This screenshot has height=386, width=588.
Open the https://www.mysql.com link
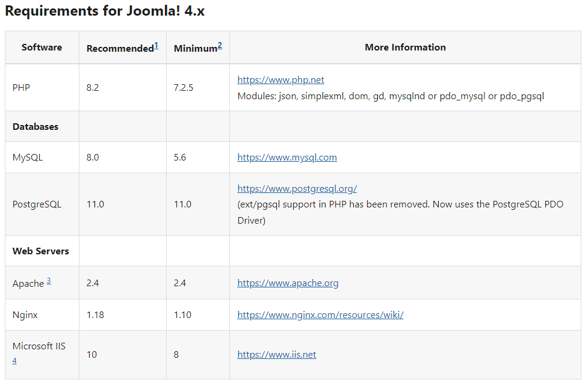point(287,158)
